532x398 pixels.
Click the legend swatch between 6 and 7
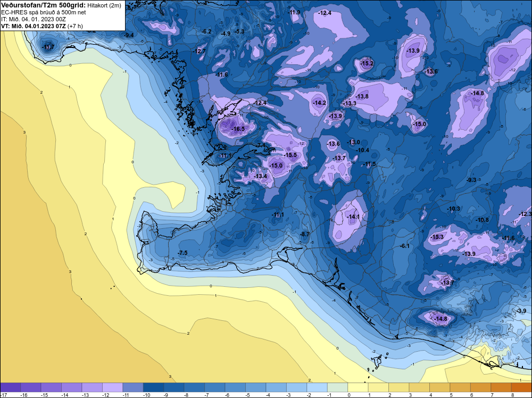click(x=481, y=387)
